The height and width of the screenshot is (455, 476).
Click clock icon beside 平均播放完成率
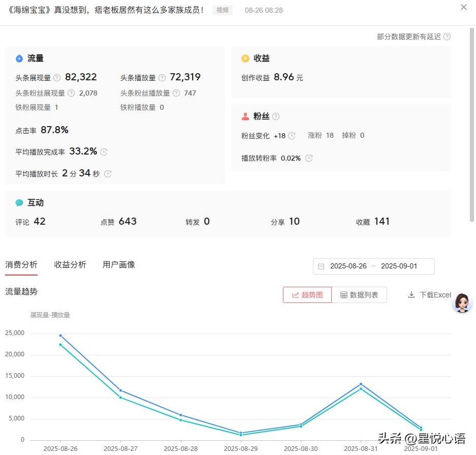pos(104,152)
